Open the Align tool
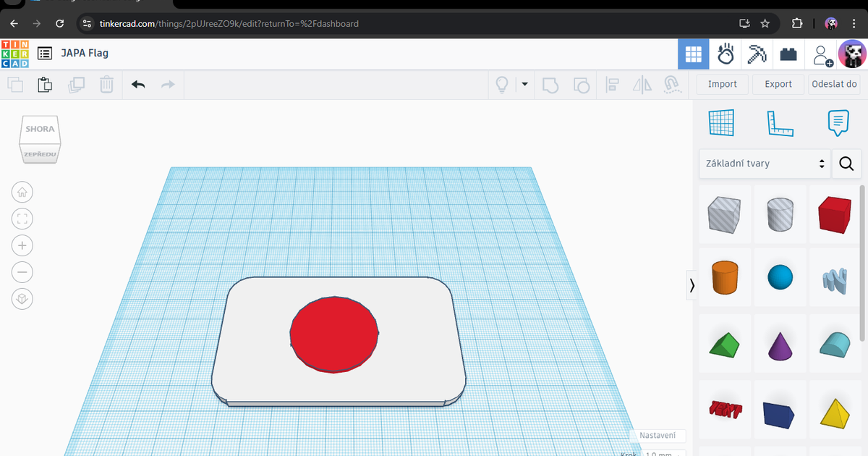This screenshot has width=868, height=456. (611, 85)
